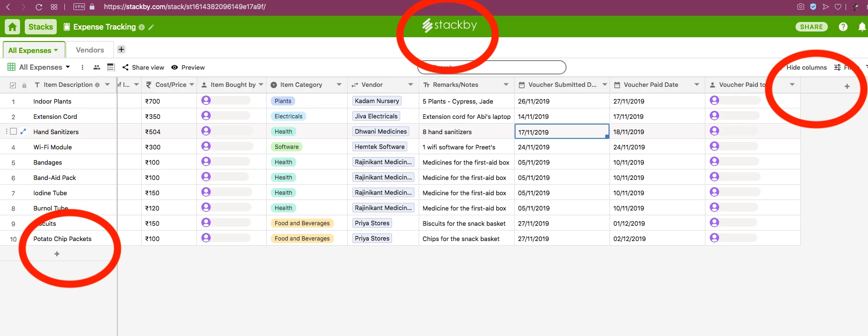Click browser heart bookmark icon

point(838,7)
